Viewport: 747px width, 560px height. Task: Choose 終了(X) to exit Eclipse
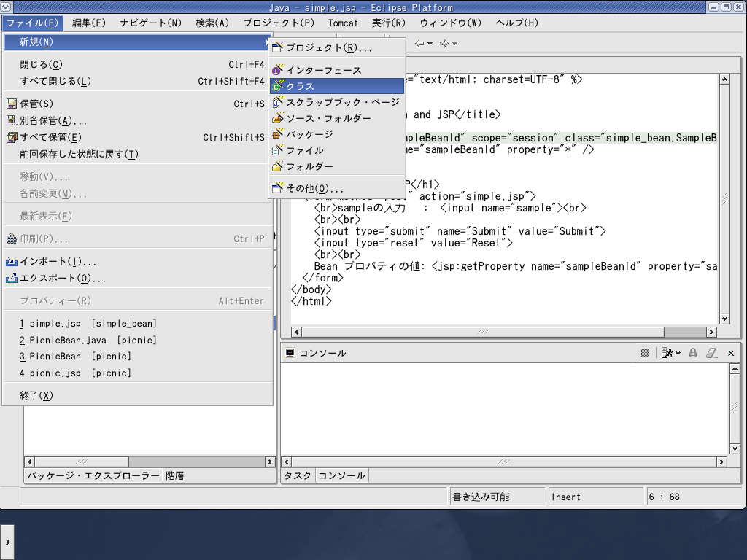(137, 396)
